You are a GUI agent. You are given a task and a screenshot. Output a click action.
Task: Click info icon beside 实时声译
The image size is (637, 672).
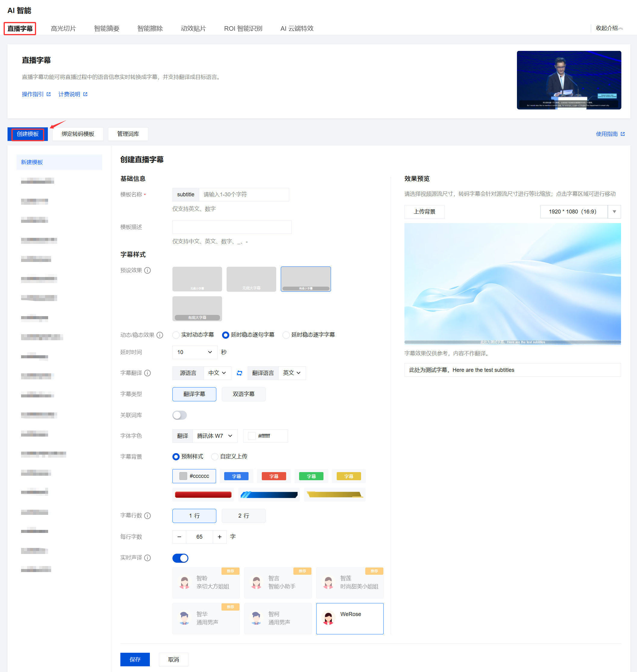click(147, 558)
